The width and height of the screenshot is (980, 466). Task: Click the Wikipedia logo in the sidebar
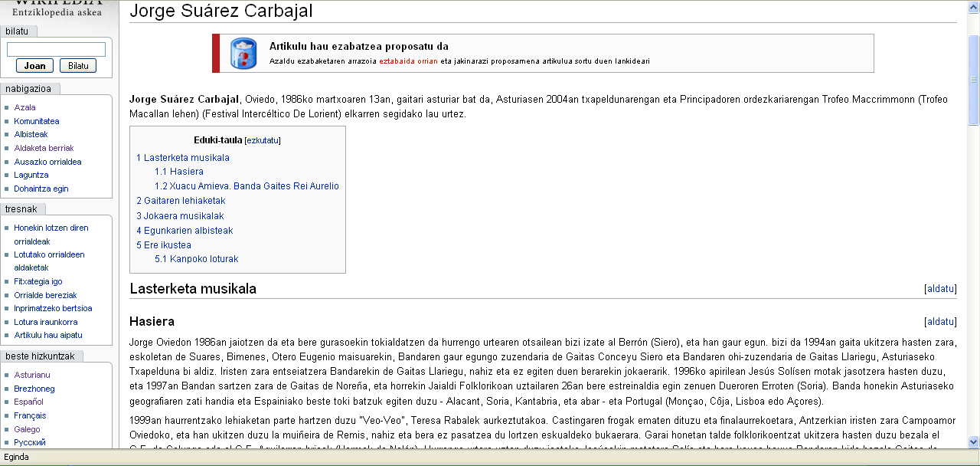[57, 8]
